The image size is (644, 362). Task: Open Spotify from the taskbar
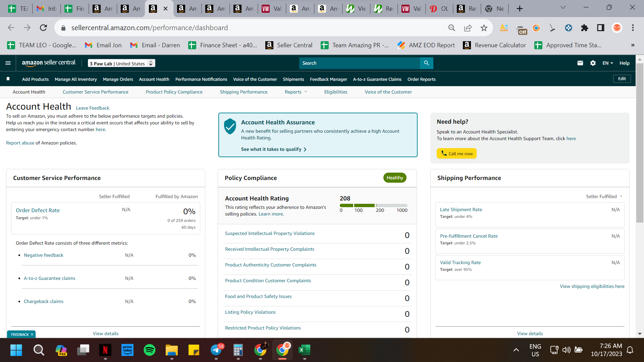tap(150, 350)
